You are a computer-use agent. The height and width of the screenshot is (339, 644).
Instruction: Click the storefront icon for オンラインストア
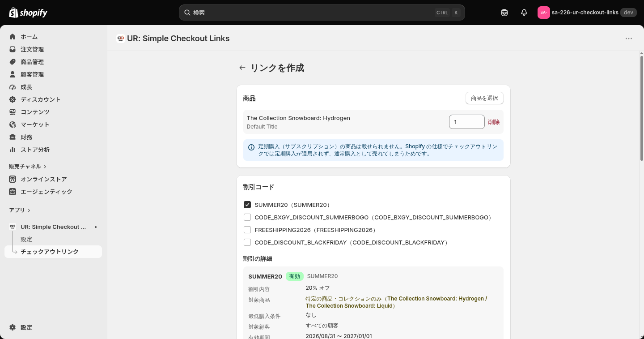tap(13, 179)
